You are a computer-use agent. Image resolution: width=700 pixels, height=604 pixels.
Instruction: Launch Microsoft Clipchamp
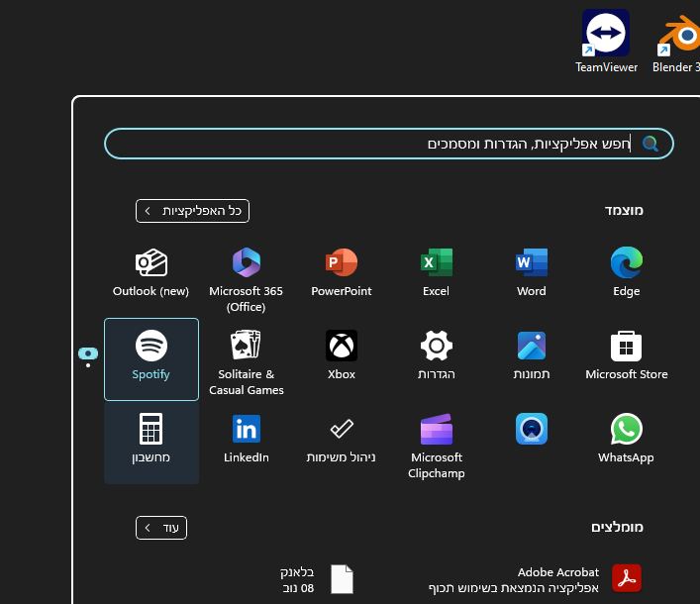[x=437, y=446]
